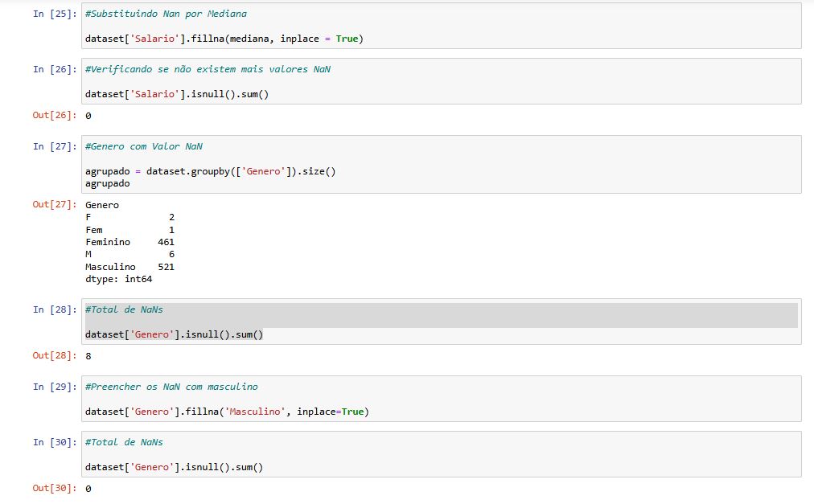
Task: Click the Out[26] output value 0
Action: pyautogui.click(x=88, y=116)
